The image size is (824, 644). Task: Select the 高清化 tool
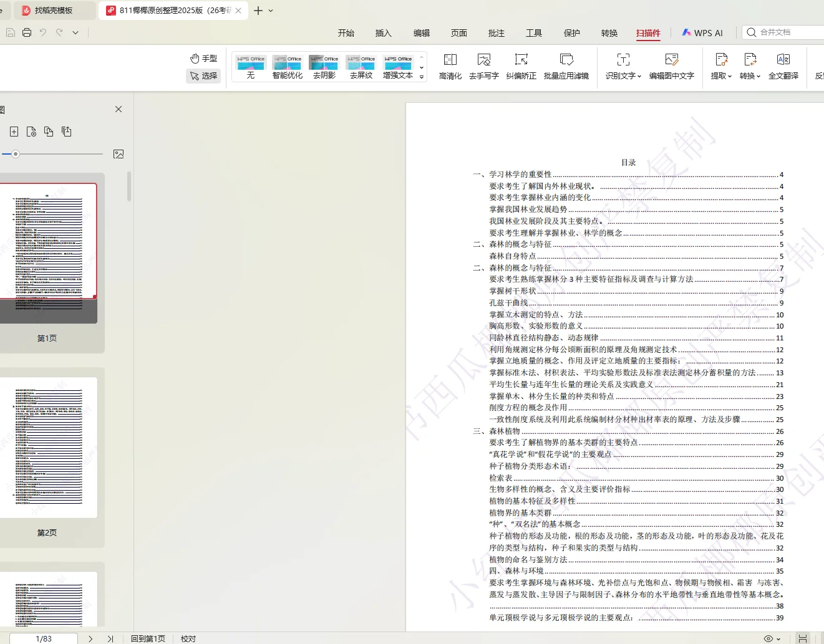(x=450, y=67)
